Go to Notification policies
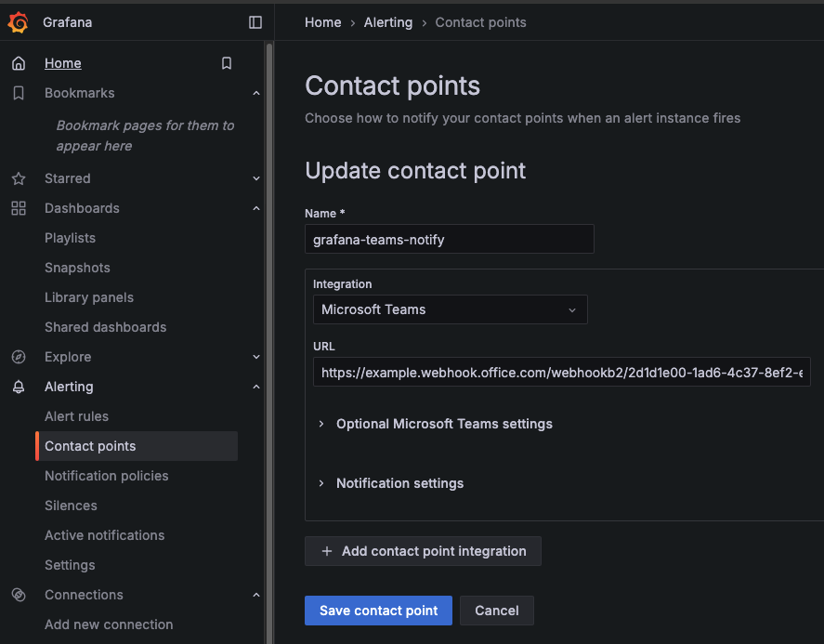824x644 pixels. click(x=107, y=476)
